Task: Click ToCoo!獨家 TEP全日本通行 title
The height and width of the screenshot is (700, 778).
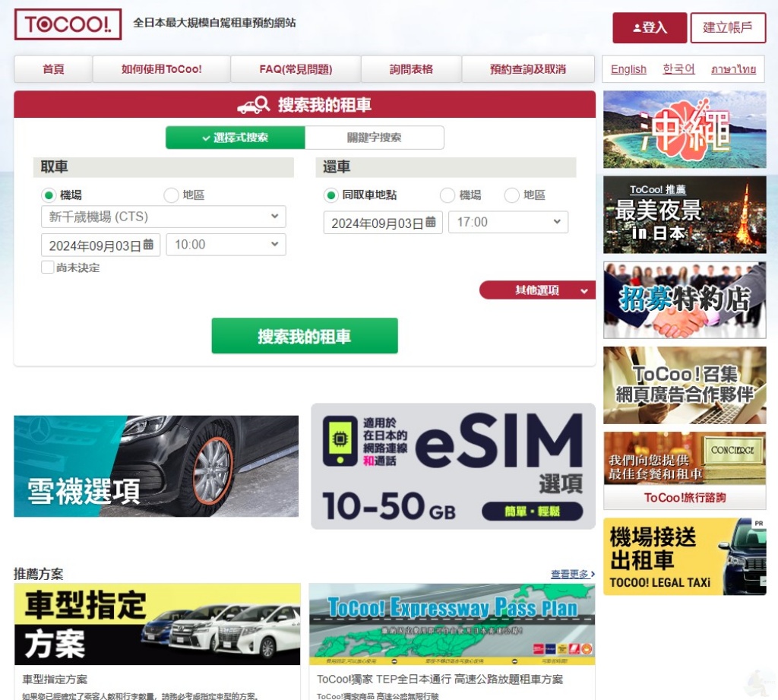Action: 440,679
